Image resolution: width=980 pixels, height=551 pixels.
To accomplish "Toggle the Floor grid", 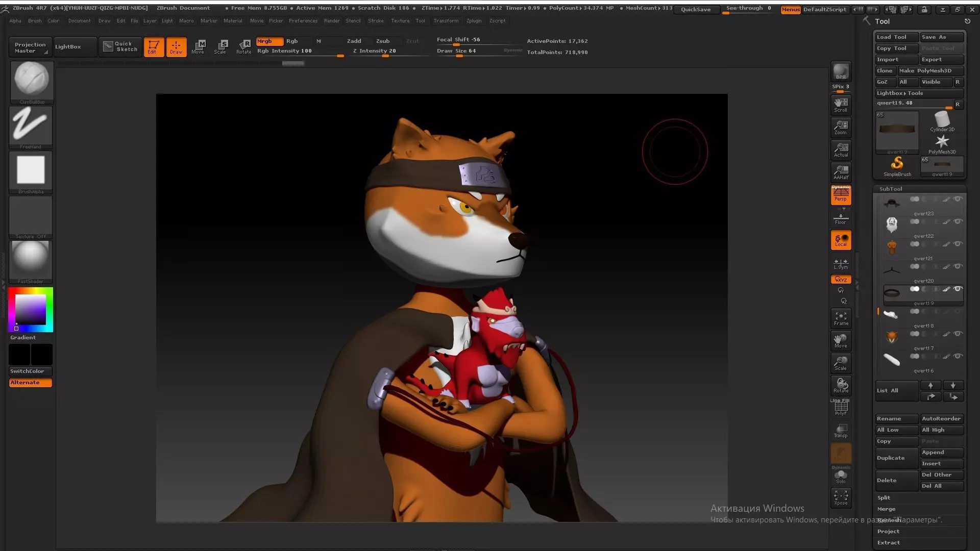I will coord(841,218).
